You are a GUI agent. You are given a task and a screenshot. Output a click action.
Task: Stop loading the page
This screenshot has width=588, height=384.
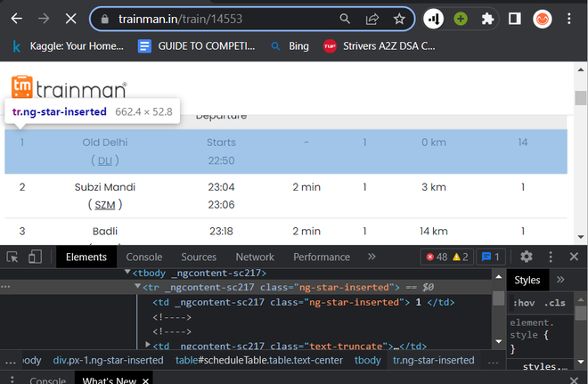tap(70, 19)
